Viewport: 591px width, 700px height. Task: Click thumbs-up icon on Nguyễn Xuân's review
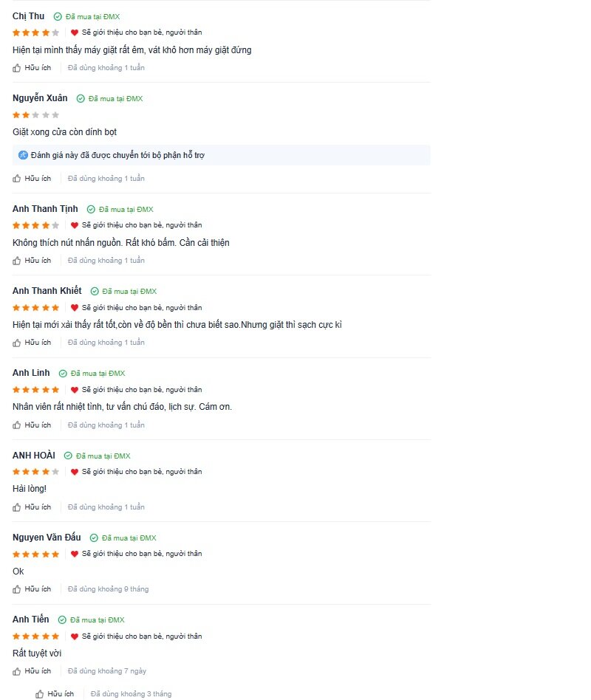pos(16,179)
